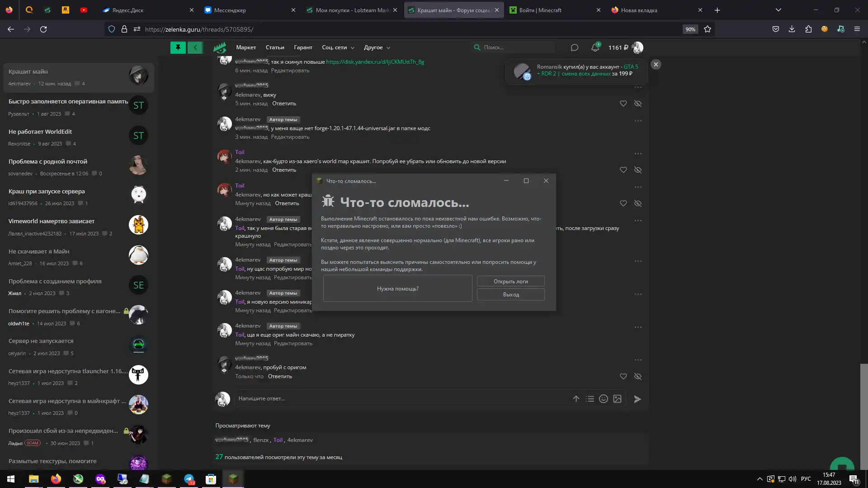Open the conversations chat bubble icon
Screen dimensions: 868x488
tap(574, 47)
